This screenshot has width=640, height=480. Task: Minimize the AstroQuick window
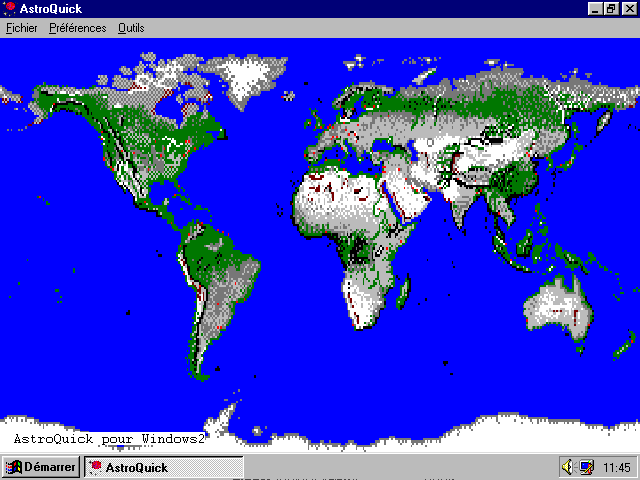596,8
